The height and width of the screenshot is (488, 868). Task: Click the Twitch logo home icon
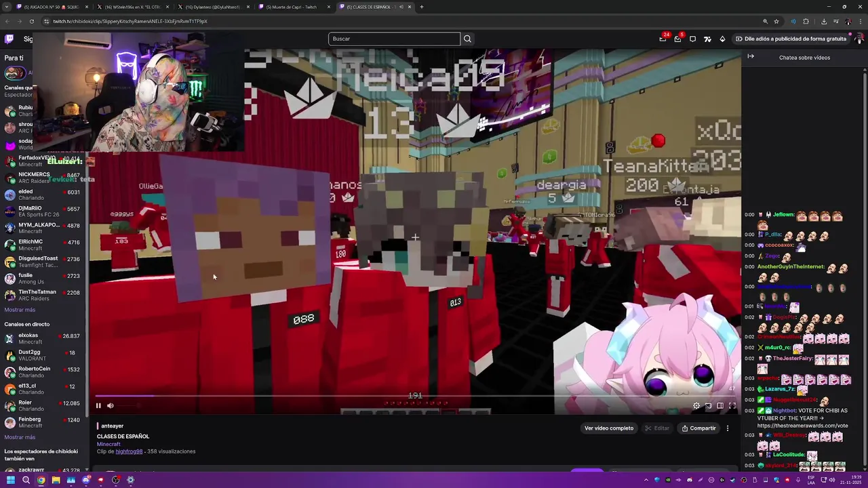click(9, 39)
